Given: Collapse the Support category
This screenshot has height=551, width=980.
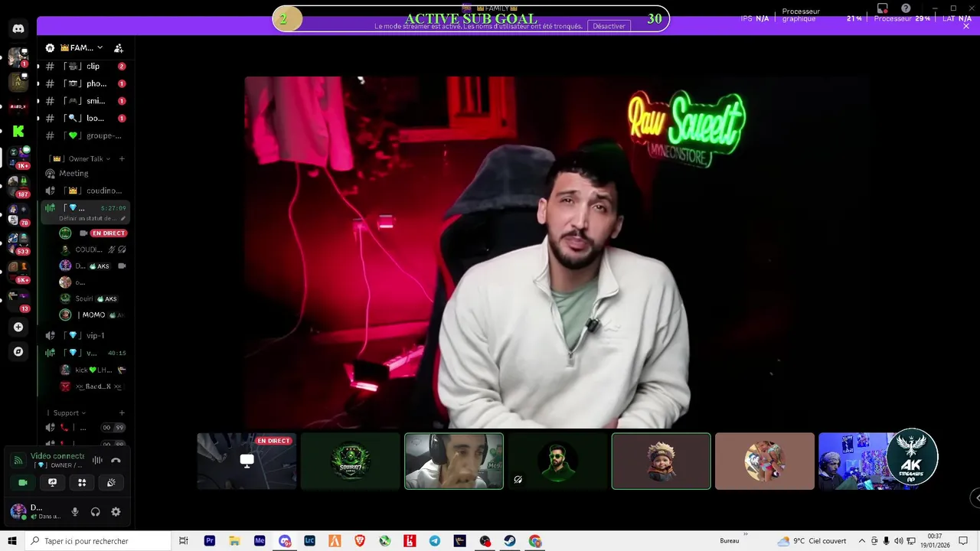Looking at the screenshot, I should click(69, 413).
